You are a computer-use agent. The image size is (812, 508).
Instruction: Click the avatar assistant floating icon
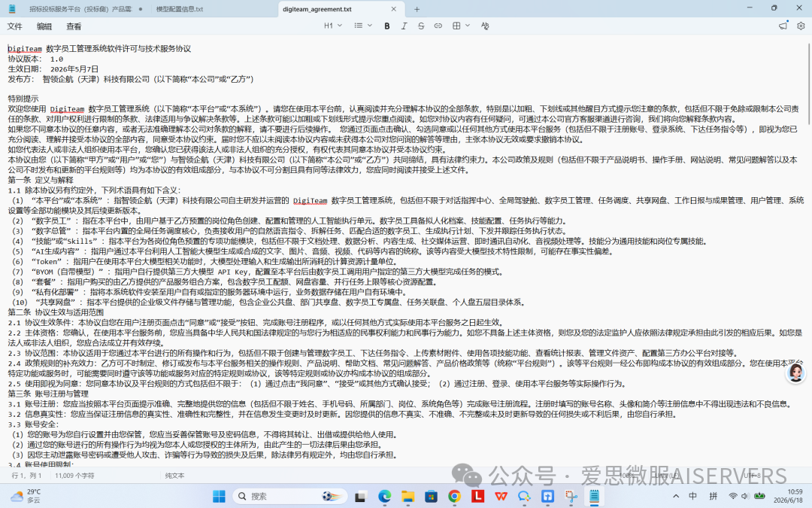click(796, 373)
